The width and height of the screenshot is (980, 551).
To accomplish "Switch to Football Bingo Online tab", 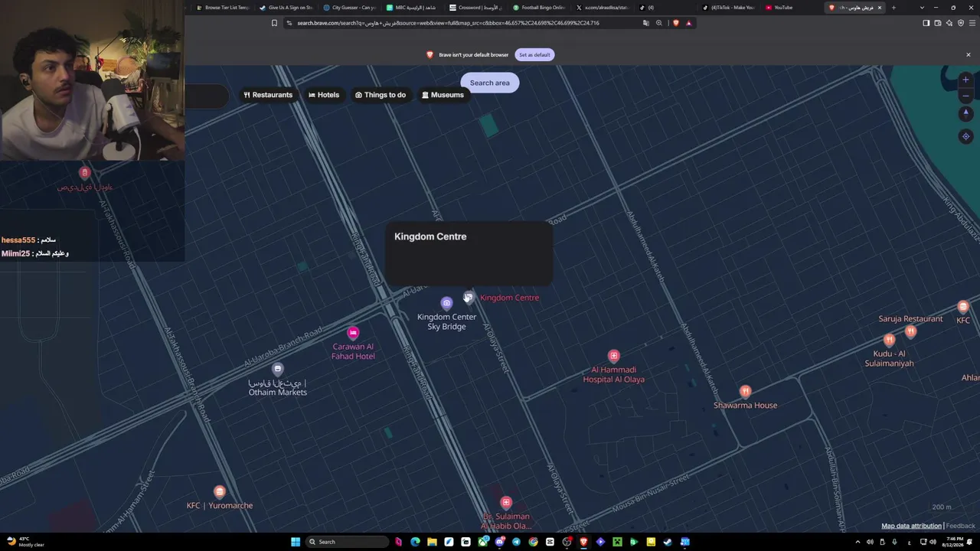I will point(539,8).
